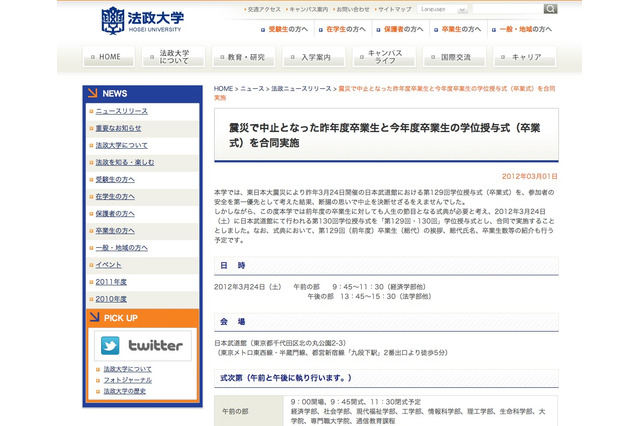Open 法政大学について in the NEWS sidebar list
This screenshot has height=426, width=640.
click(x=121, y=145)
